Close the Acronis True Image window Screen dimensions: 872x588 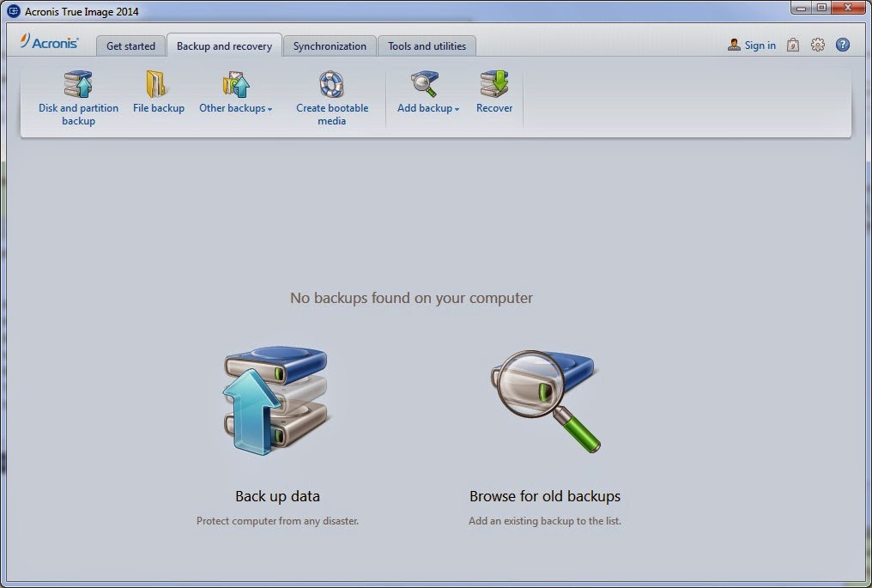(x=849, y=8)
